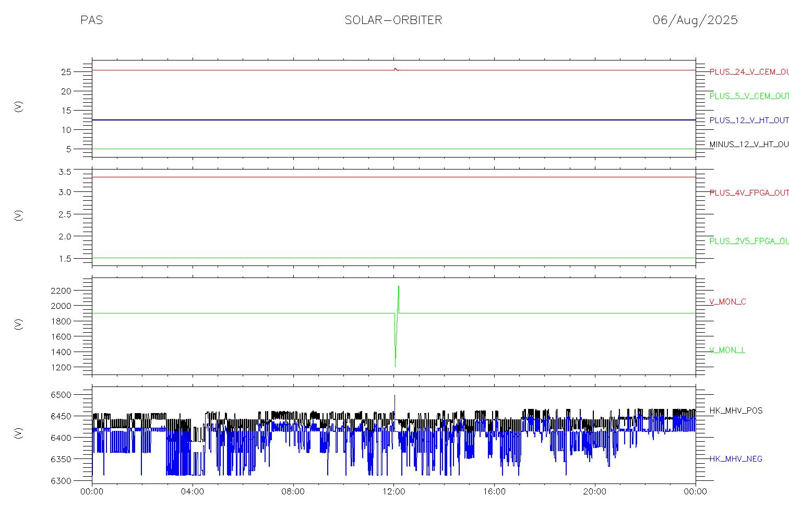
Task: Click the 2.5 tick on the FPGA voltage axis
Action: tap(64, 214)
